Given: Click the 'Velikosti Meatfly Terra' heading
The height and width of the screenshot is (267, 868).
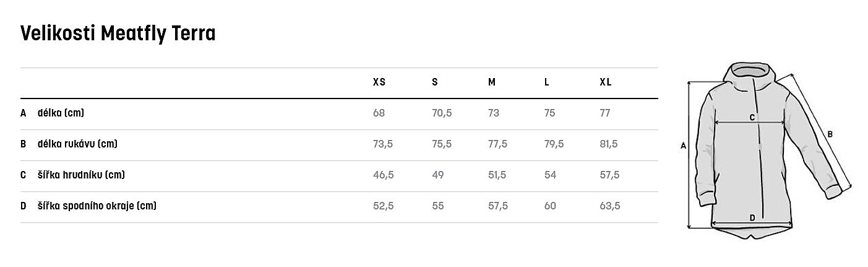Looking at the screenshot, I should click(118, 34).
